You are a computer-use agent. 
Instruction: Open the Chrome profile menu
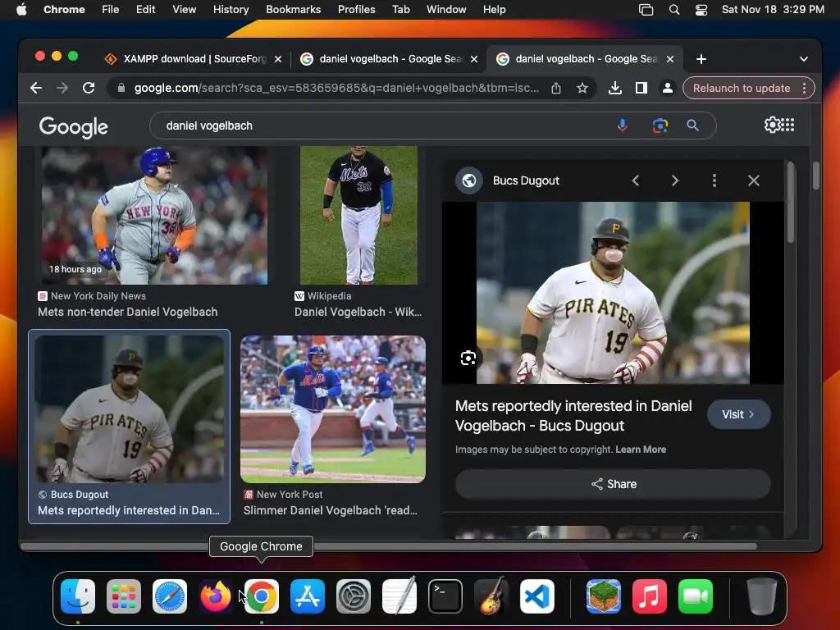point(668,88)
